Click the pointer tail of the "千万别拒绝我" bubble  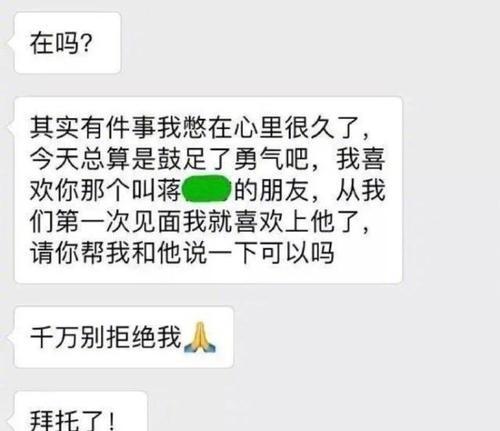tap(11, 337)
